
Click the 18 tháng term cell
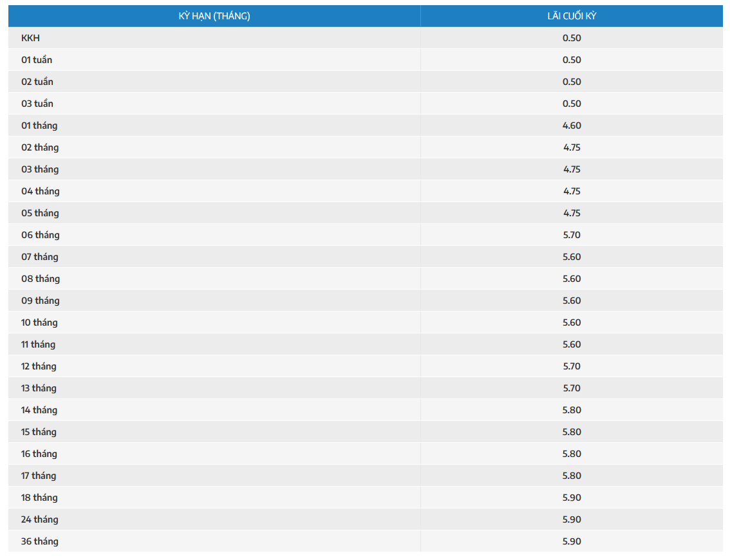click(x=39, y=498)
